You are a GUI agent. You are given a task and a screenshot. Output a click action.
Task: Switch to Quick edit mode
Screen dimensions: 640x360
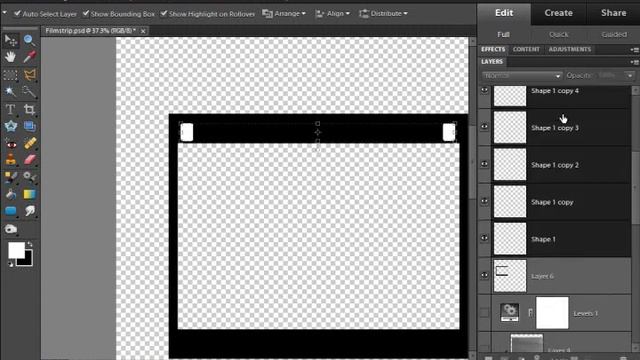pyautogui.click(x=558, y=35)
